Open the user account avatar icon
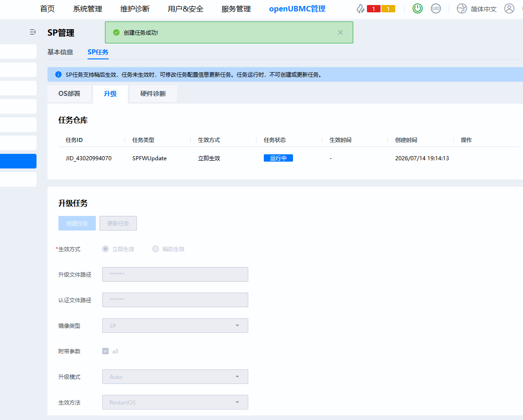 coord(509,9)
